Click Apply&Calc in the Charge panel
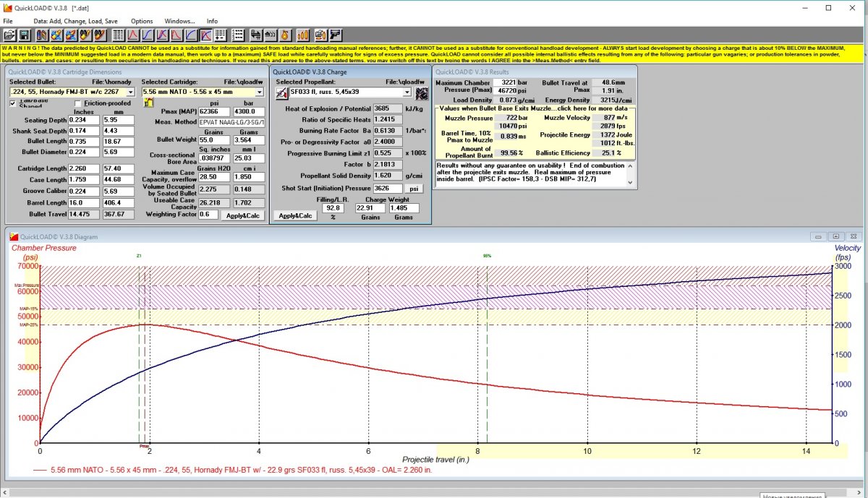 point(297,215)
